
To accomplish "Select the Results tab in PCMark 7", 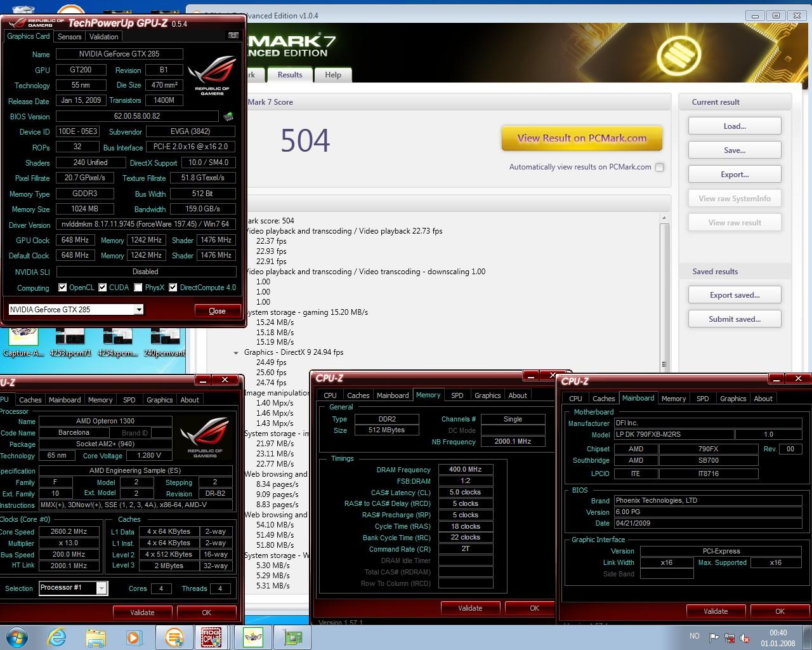I will [x=290, y=75].
